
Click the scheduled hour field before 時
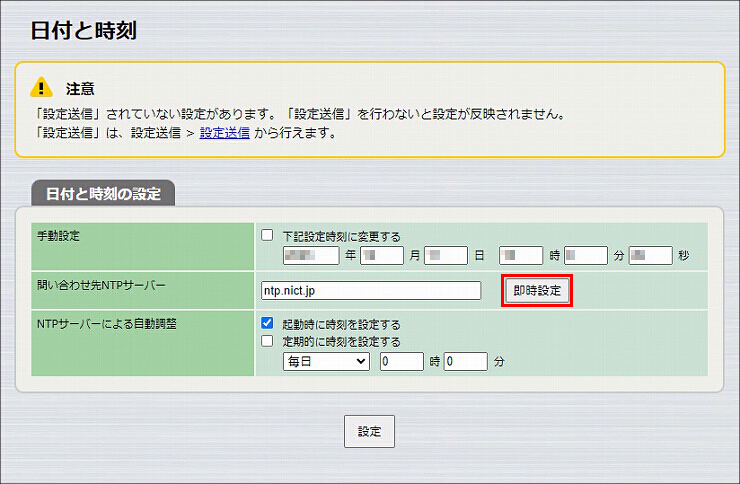[x=402, y=362]
